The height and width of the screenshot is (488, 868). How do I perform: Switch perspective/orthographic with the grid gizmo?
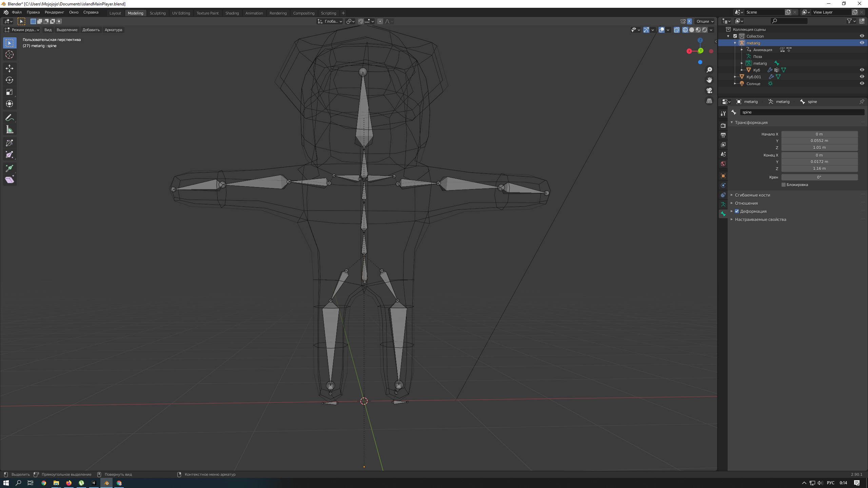[x=709, y=101]
